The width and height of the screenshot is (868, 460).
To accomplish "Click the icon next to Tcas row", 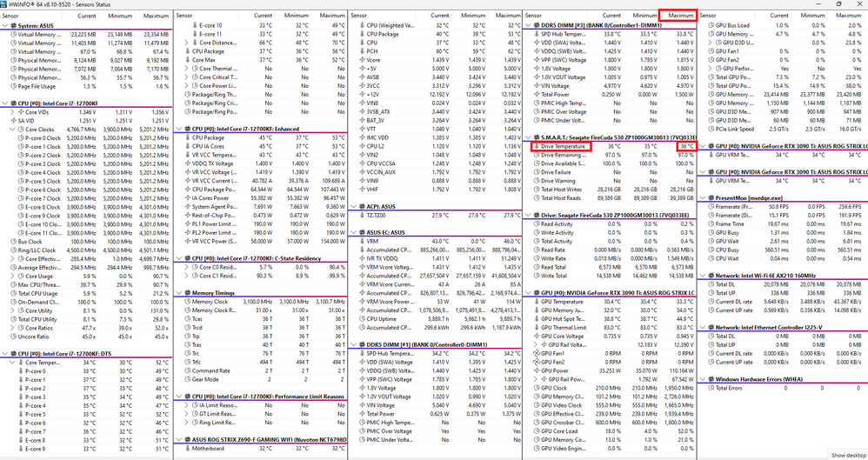I will pyautogui.click(x=187, y=319).
